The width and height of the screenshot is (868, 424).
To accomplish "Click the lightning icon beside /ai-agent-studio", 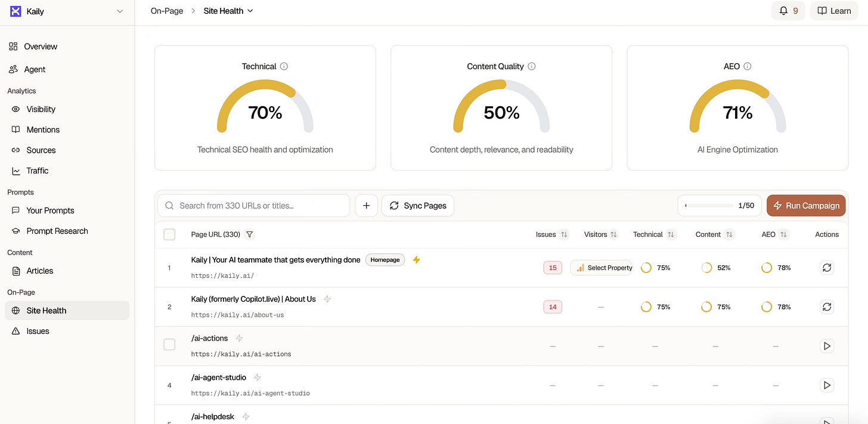I will [x=258, y=377].
